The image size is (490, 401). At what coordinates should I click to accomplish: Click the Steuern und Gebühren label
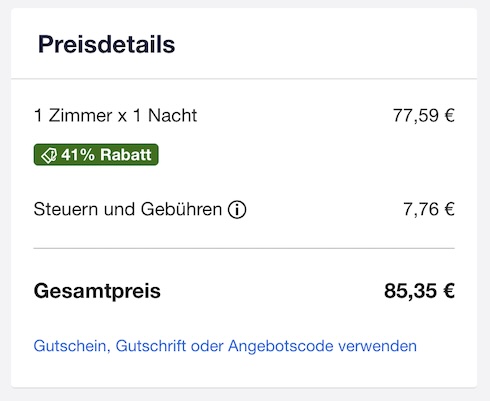(128, 210)
